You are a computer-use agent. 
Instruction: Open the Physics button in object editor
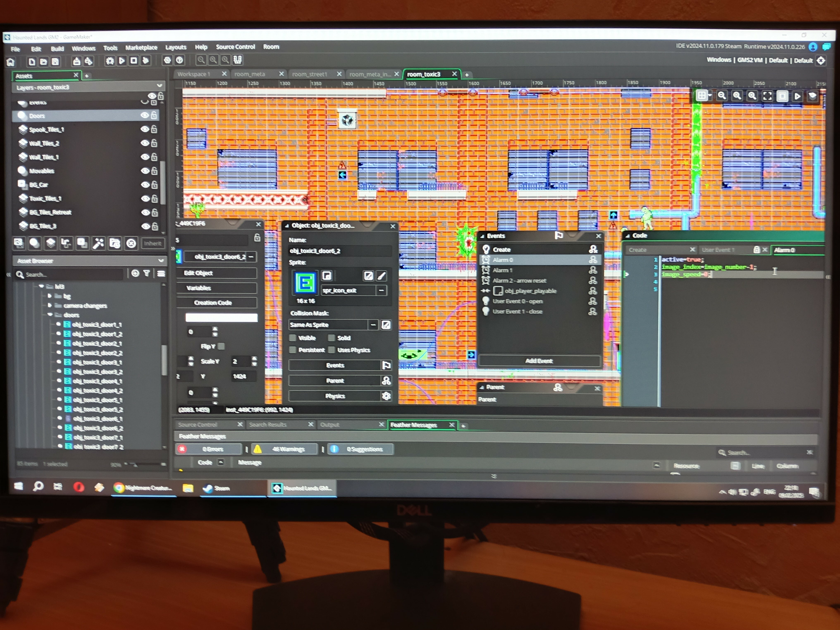[340, 396]
